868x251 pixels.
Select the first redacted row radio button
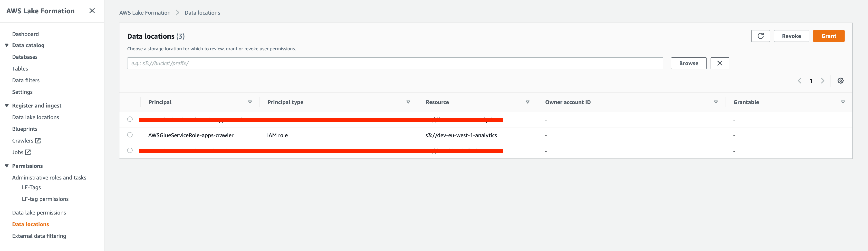130,119
